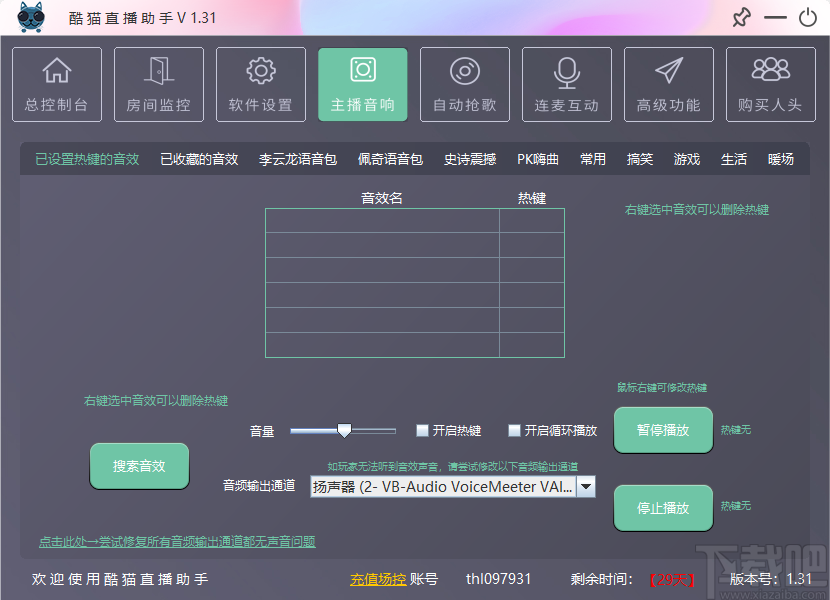The image size is (830, 600).
Task: 打开软件设置
Action: tap(260, 84)
